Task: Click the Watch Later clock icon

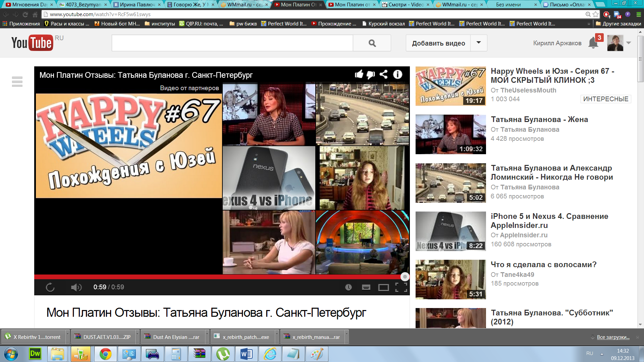Action: pyautogui.click(x=348, y=287)
